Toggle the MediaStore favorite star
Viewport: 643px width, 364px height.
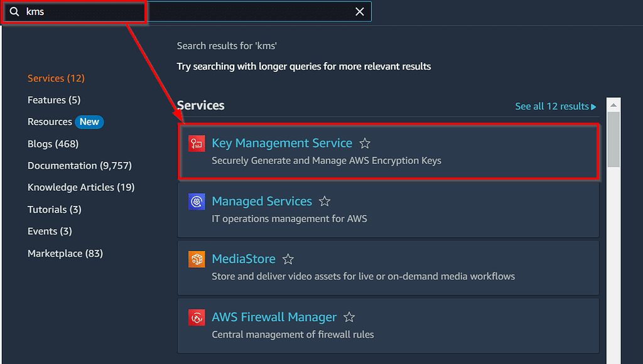click(x=288, y=259)
